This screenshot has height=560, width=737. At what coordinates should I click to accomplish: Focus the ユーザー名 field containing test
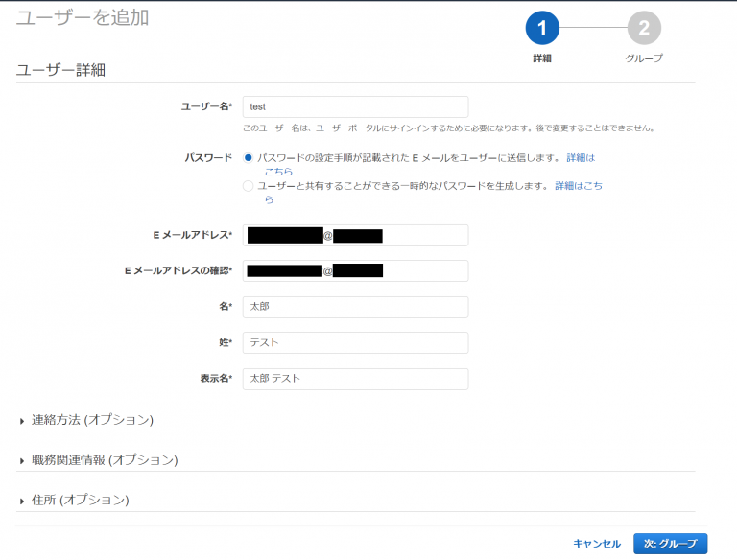tap(355, 106)
